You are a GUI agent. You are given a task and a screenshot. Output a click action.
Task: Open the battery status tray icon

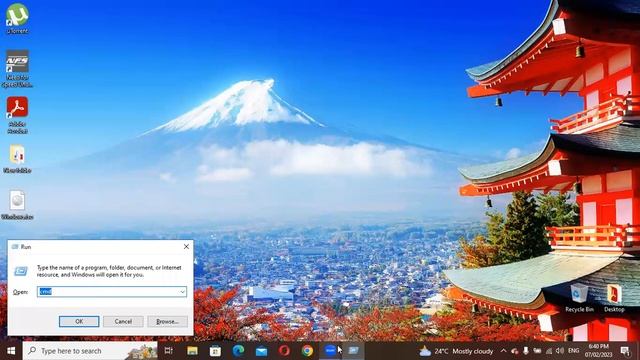(537, 351)
